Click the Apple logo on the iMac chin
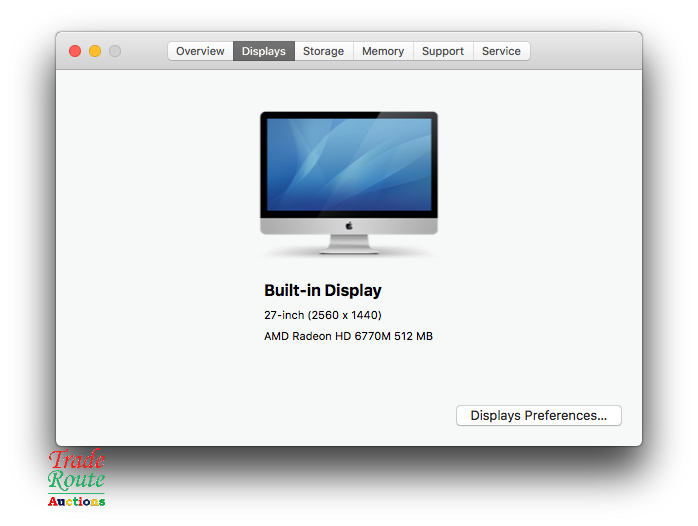The width and height of the screenshot is (698, 526). tap(349, 226)
